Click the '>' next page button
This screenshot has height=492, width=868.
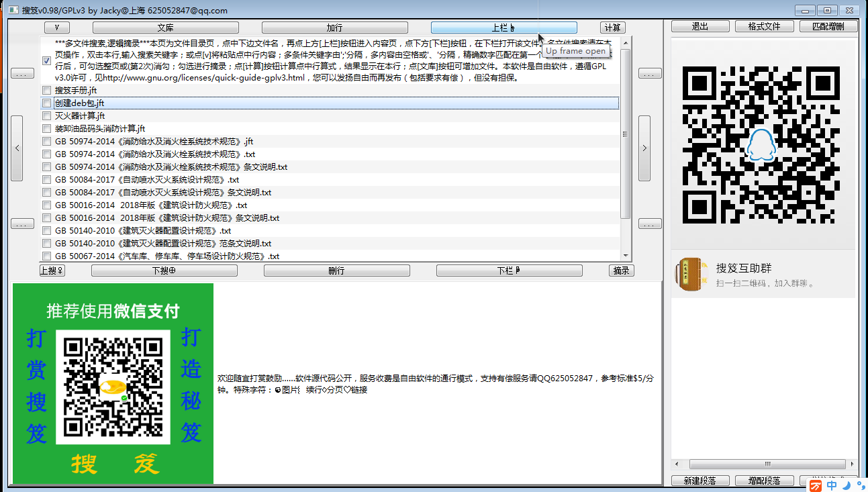pos(644,148)
